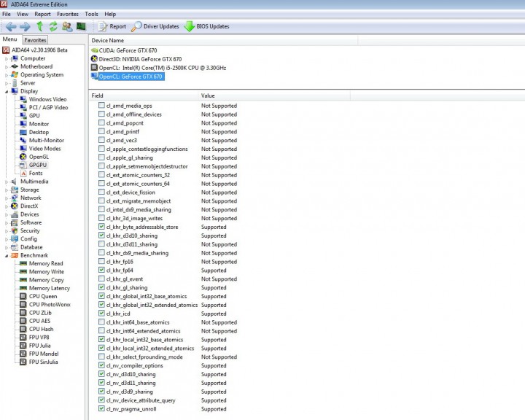Toggle the cl_khr_fp64 checkbox
The image size is (525, 420).
[x=101, y=270]
